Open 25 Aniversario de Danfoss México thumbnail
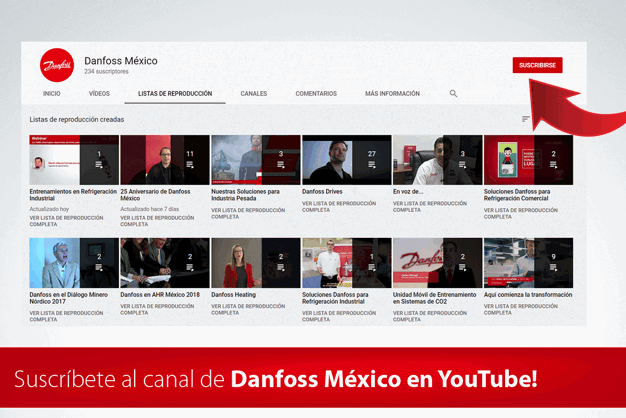This screenshot has width=626, height=418. tap(165, 160)
